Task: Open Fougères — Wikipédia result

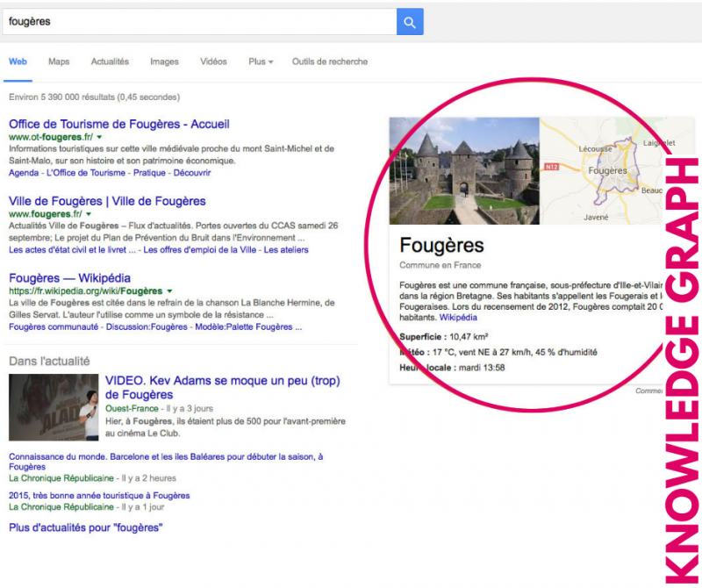Action: pyautogui.click(x=70, y=278)
